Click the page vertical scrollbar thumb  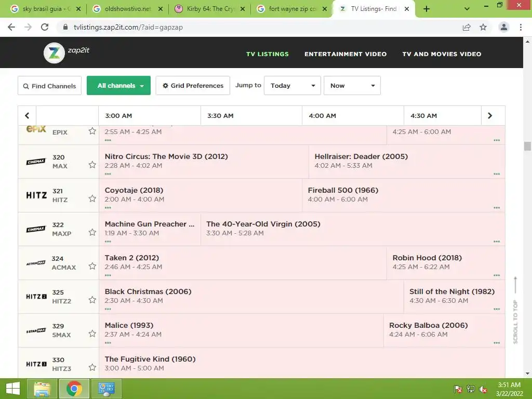click(x=527, y=146)
